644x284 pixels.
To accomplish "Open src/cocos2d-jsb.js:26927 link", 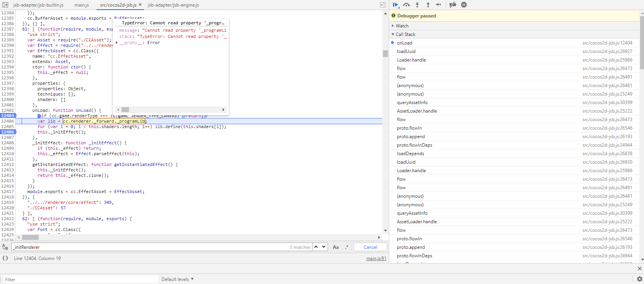I will tap(607, 51).
